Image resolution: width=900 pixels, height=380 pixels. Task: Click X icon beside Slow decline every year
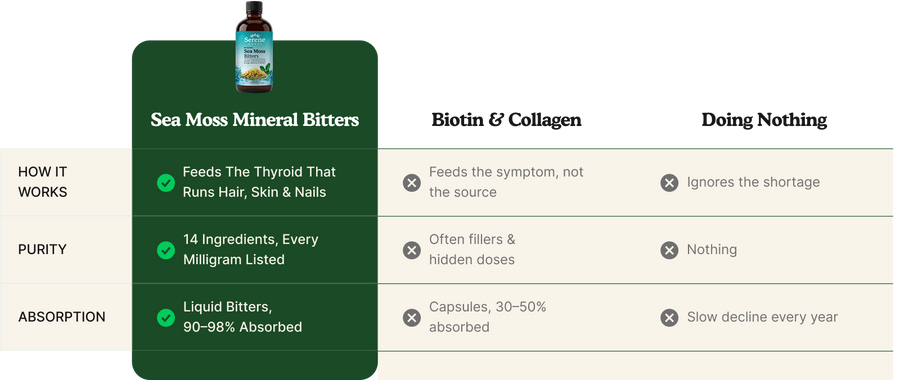pyautogui.click(x=669, y=317)
